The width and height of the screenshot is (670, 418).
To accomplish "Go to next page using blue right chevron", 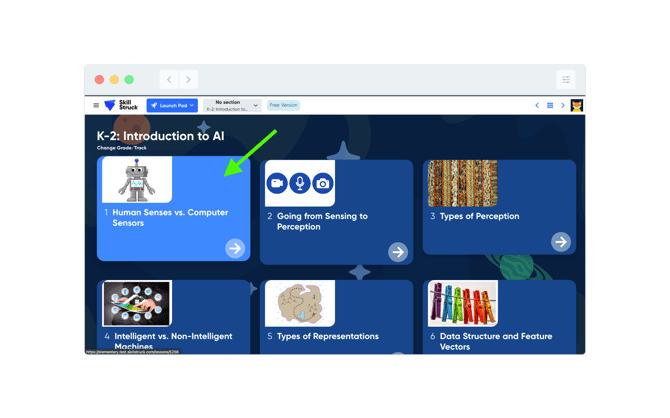I will 563,105.
